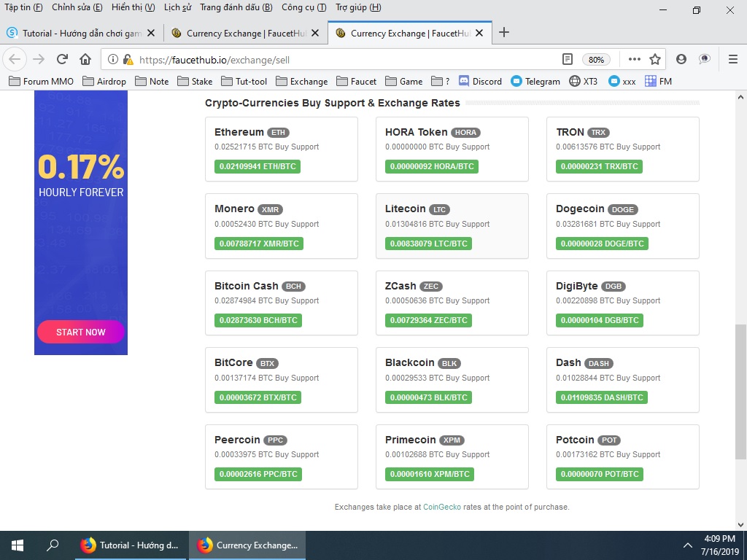Screen dimensions: 747x560
Task: Open Firefox account icon
Action: click(681, 59)
